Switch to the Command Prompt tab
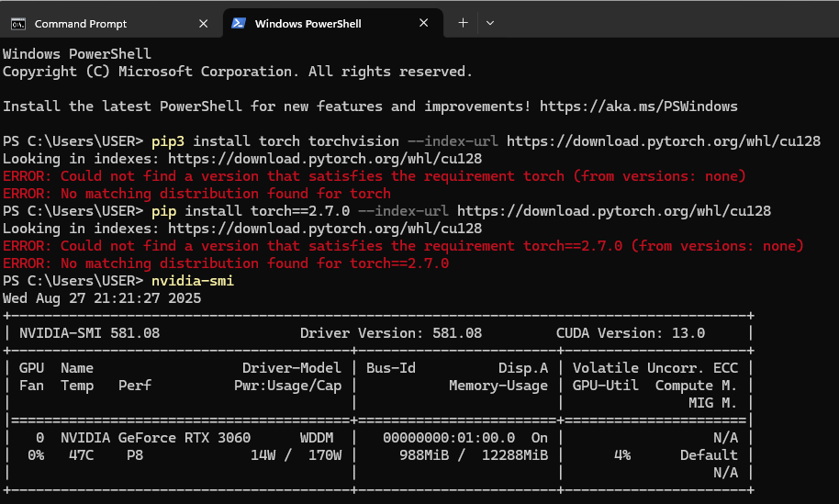Image resolution: width=839 pixels, height=504 pixels. click(x=81, y=23)
